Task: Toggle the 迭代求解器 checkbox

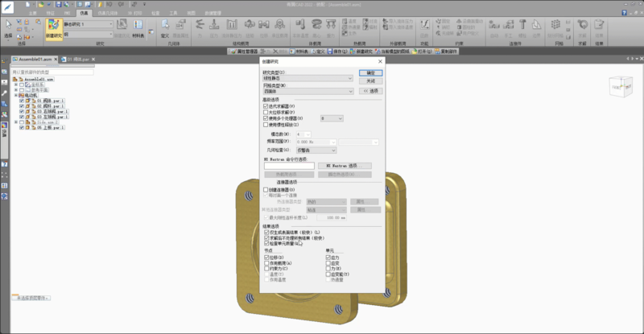Action: pyautogui.click(x=266, y=106)
